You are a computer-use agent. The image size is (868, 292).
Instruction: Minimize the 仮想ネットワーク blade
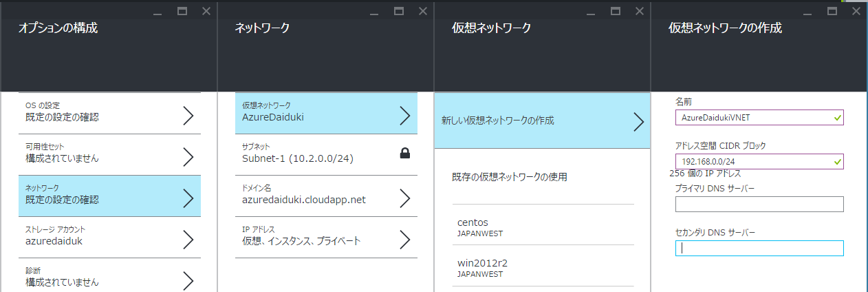point(591,12)
